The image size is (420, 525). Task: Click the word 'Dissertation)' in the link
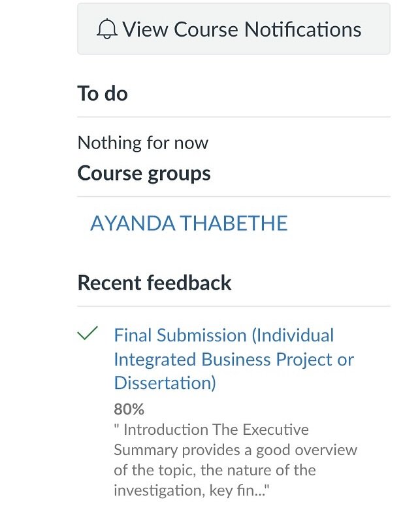pyautogui.click(x=165, y=383)
